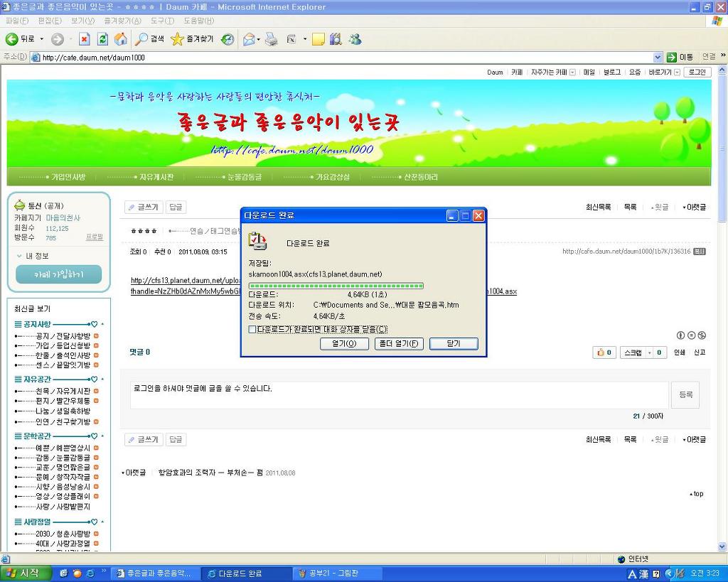Image resolution: width=728 pixels, height=582 pixels.
Task: Click the 이동 Go button
Action: [x=680, y=57]
